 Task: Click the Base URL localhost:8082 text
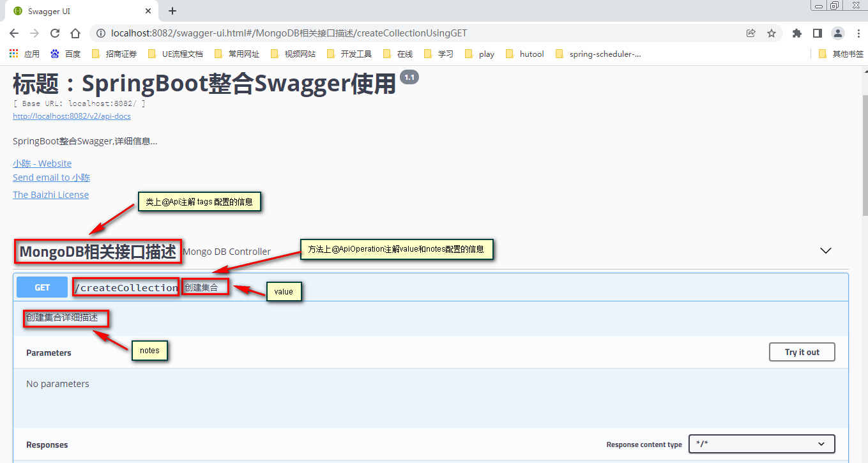pyautogui.click(x=79, y=103)
